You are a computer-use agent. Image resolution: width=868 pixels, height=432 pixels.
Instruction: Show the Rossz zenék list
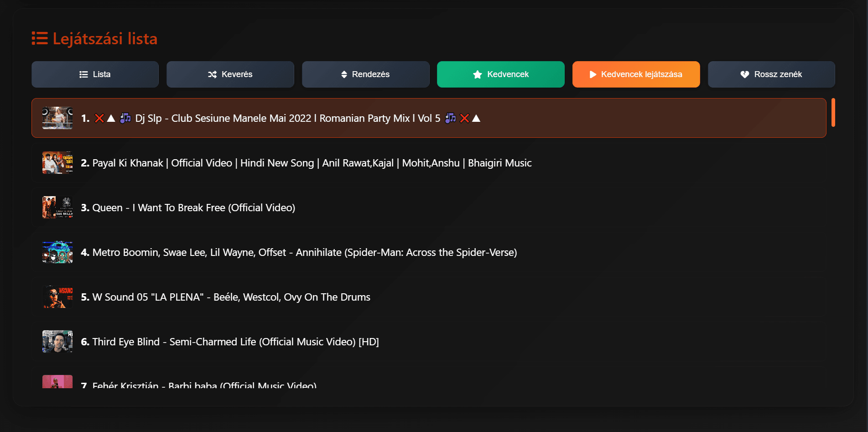pyautogui.click(x=771, y=74)
